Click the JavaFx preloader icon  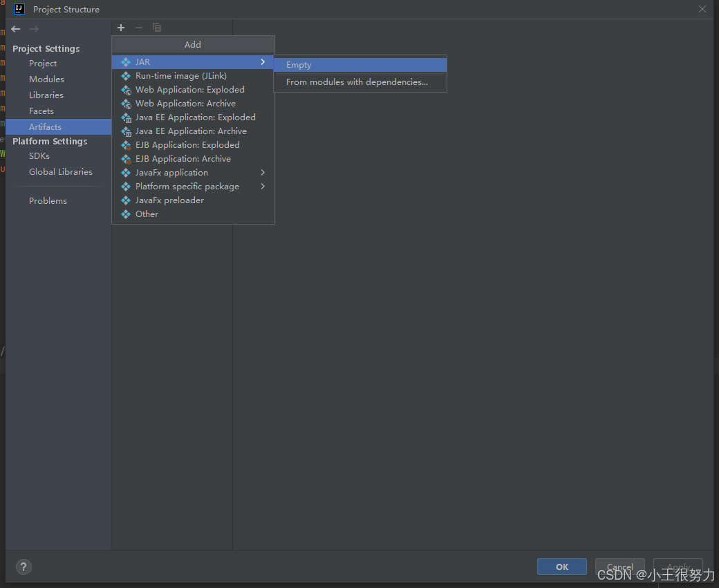pyautogui.click(x=126, y=200)
